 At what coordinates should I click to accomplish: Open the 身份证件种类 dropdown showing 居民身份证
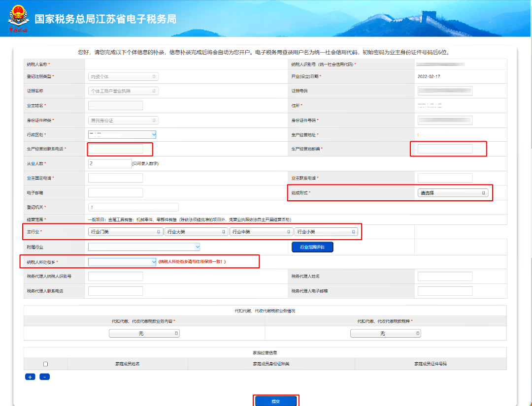click(x=123, y=120)
